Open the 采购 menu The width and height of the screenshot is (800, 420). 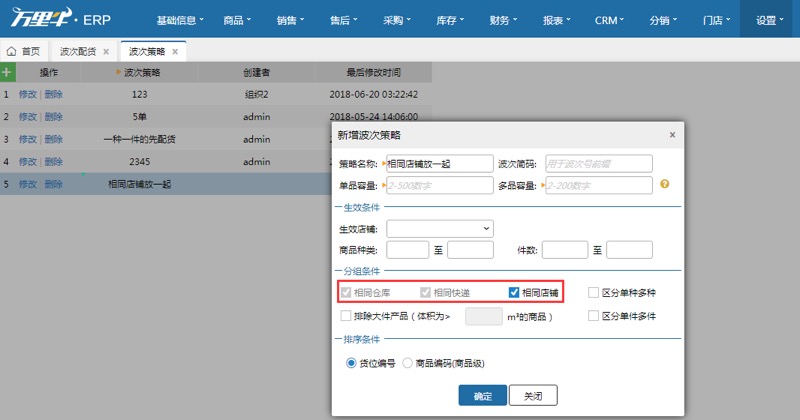click(396, 20)
